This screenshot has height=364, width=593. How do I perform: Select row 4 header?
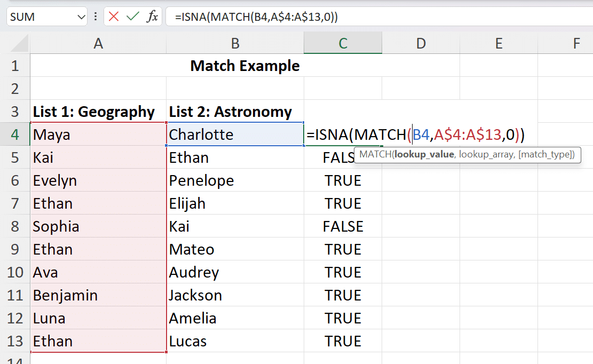[x=15, y=134]
